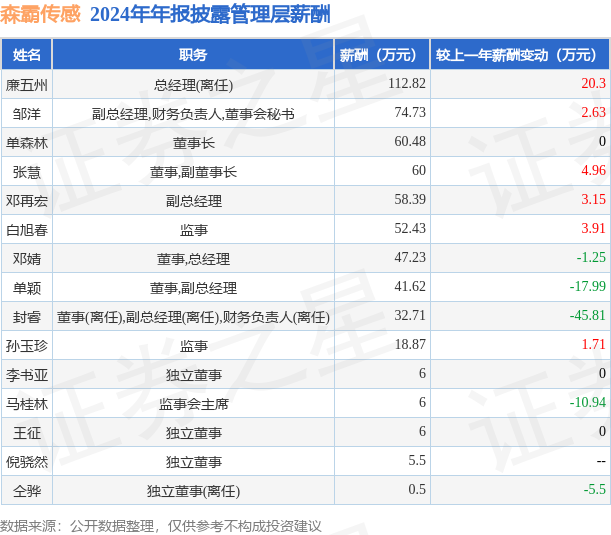Image resolution: width=611 pixels, height=535 pixels.
Task: Select the name cell 单颖
Action: tap(26, 288)
